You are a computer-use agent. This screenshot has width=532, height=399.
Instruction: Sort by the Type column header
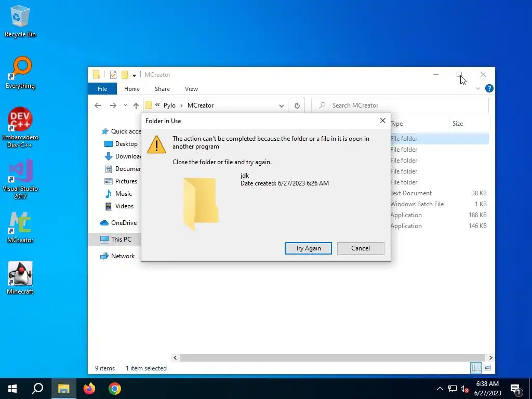pyautogui.click(x=420, y=124)
